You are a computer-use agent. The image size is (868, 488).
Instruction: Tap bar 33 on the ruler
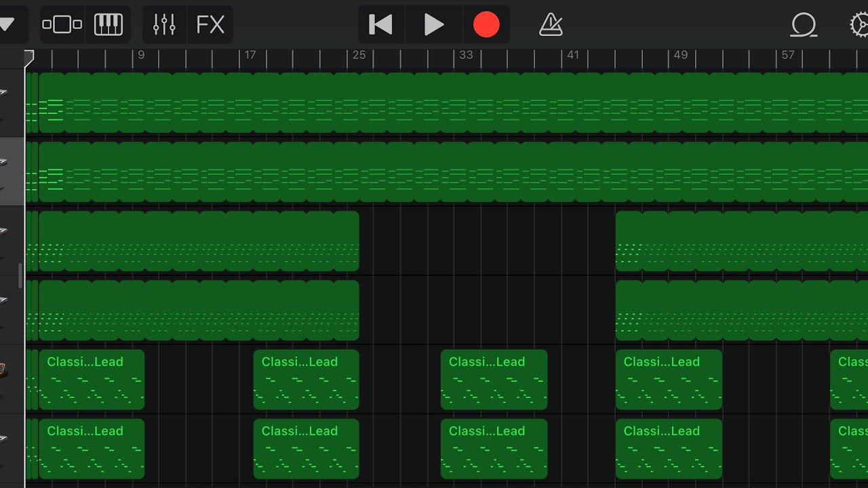click(x=466, y=55)
